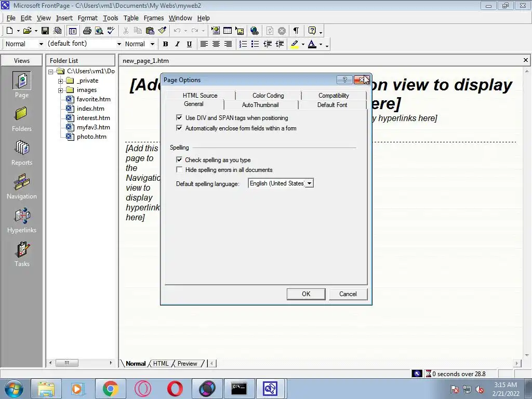Image resolution: width=532 pixels, height=399 pixels.
Task: Switch to the Color Coding tab
Action: point(268,96)
